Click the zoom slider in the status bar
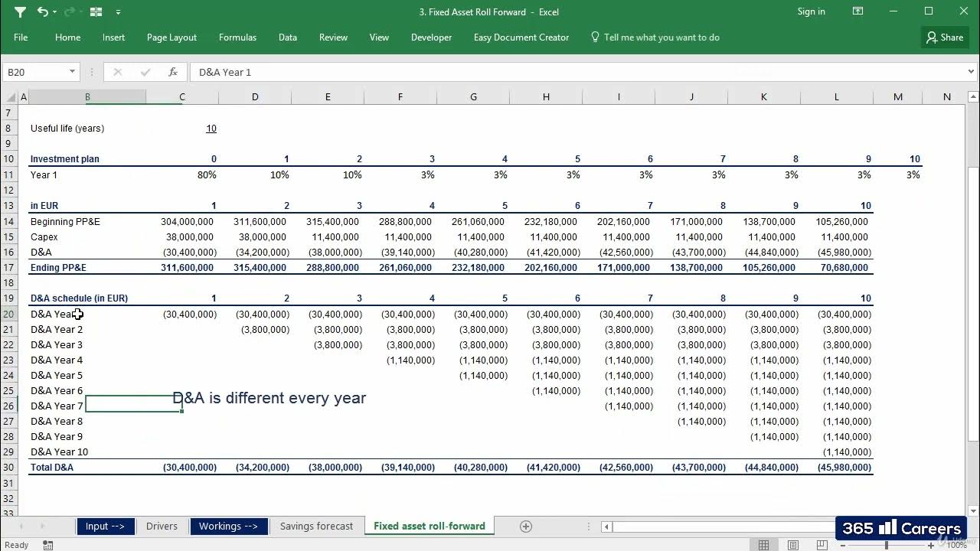980x551 pixels. (x=887, y=545)
